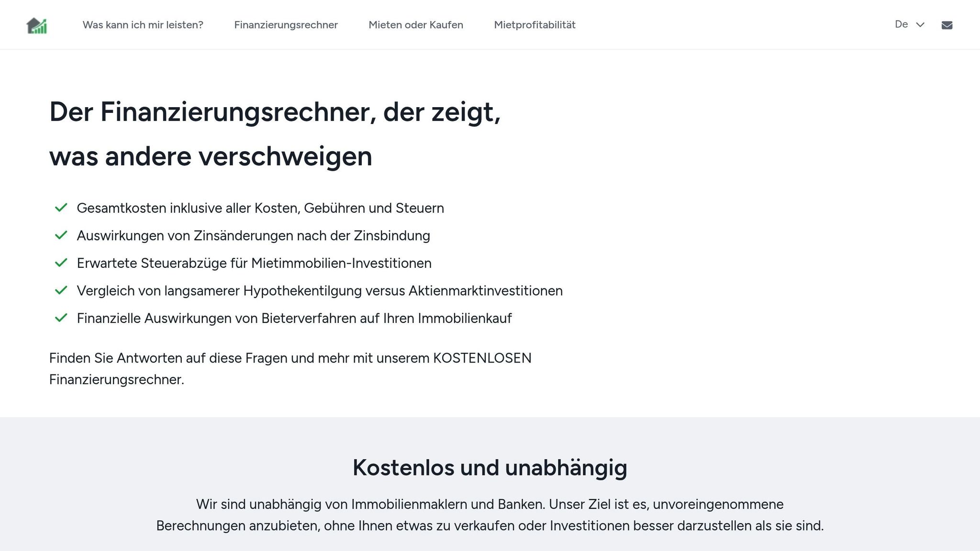Click checkmark beside Hypothekentilgung comparison bullet
The image size is (980, 551).
61,290
